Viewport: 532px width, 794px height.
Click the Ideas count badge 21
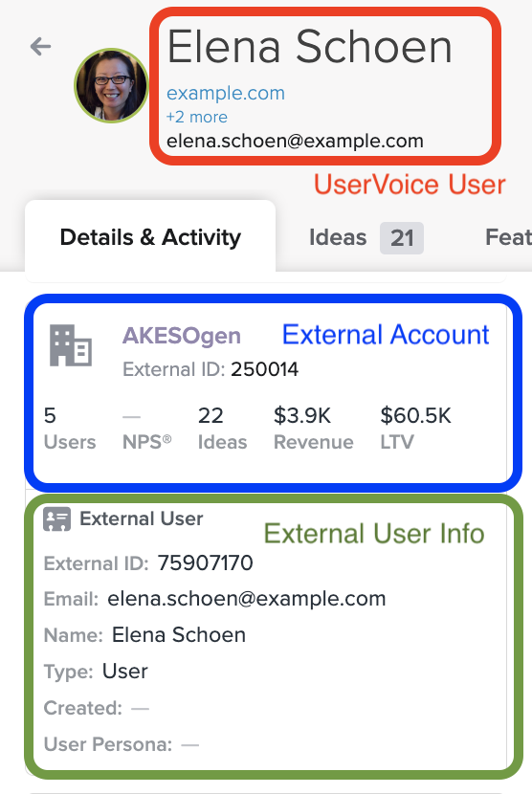point(402,238)
